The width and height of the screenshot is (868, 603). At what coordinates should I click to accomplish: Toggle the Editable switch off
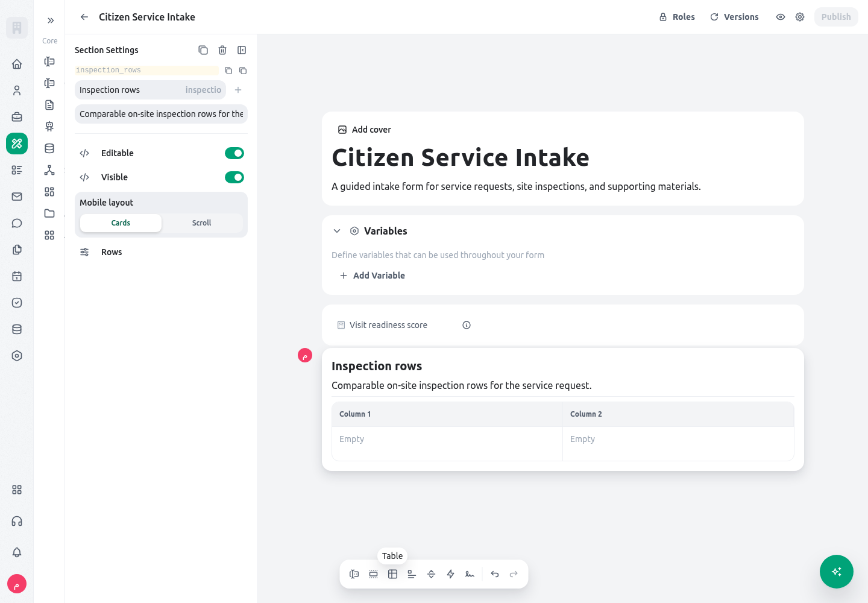[x=234, y=153]
